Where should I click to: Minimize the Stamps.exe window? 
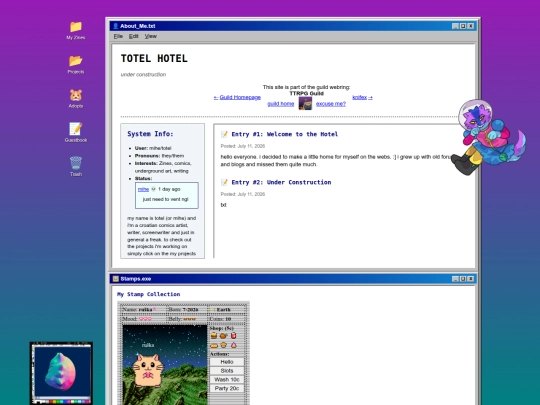pos(455,279)
